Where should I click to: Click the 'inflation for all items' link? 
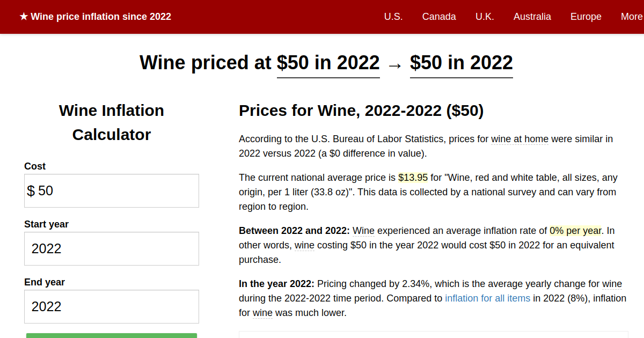pyautogui.click(x=488, y=298)
